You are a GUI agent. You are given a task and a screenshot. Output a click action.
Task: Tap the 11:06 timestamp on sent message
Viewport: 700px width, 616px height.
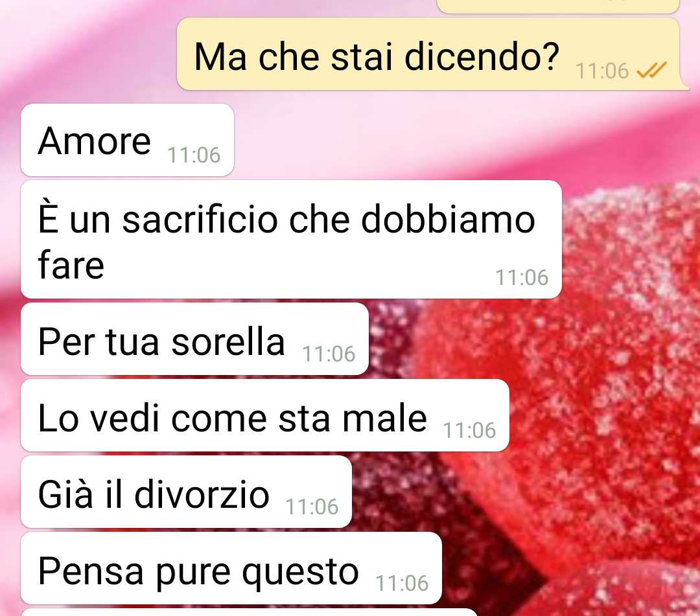pyautogui.click(x=602, y=71)
